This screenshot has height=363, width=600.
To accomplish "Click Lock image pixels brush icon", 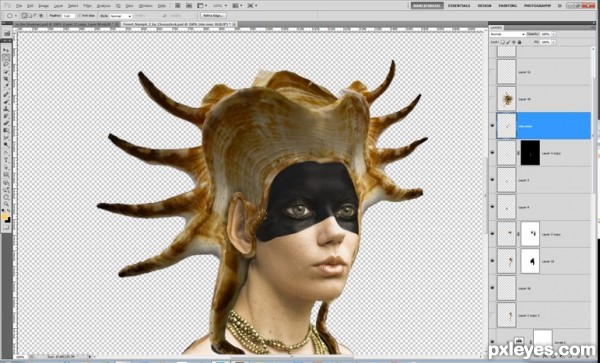I will click(x=508, y=42).
